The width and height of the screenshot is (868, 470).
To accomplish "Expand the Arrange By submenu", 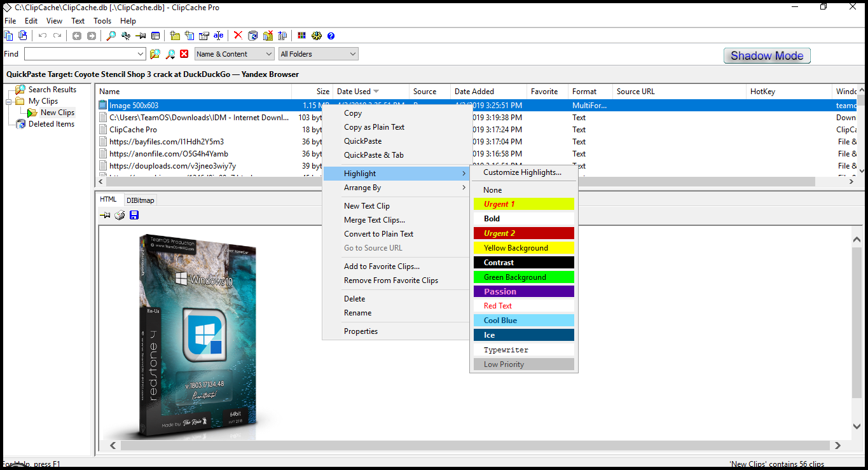I will click(396, 188).
